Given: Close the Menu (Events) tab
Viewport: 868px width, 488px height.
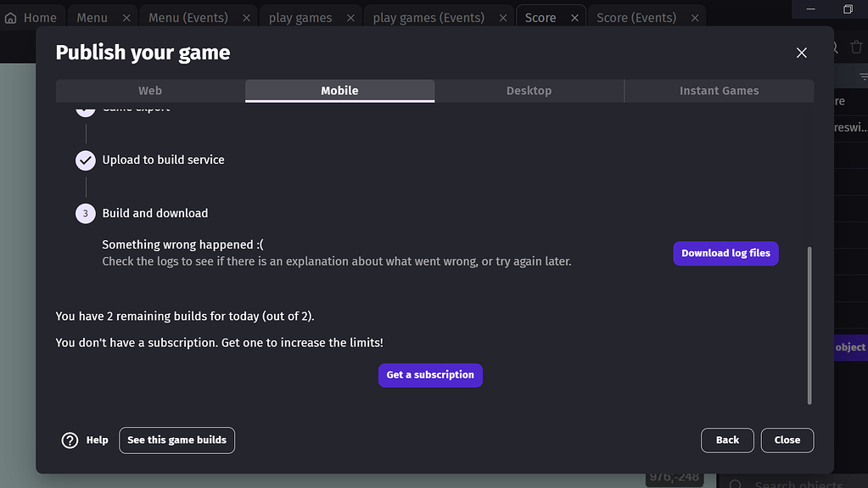Looking at the screenshot, I should [x=247, y=18].
